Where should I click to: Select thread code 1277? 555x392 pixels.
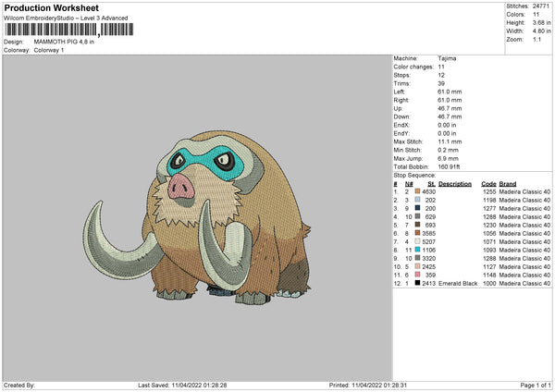[x=489, y=208]
